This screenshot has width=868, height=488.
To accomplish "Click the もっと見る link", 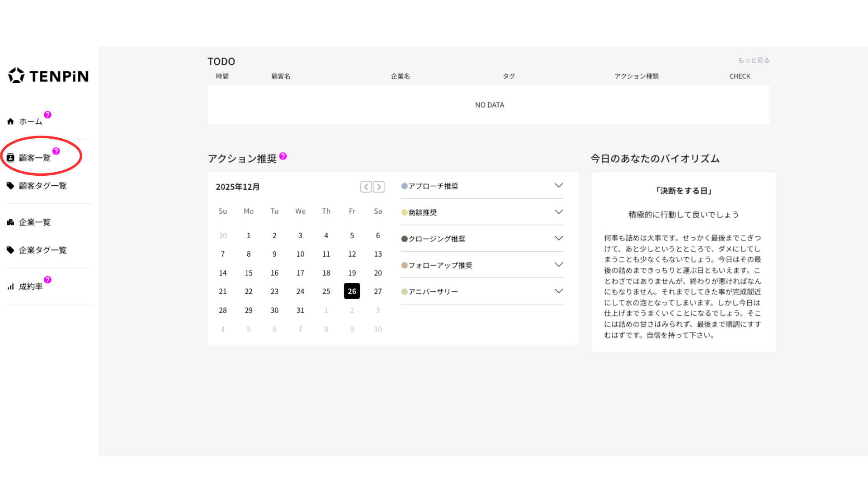I will [x=754, y=60].
